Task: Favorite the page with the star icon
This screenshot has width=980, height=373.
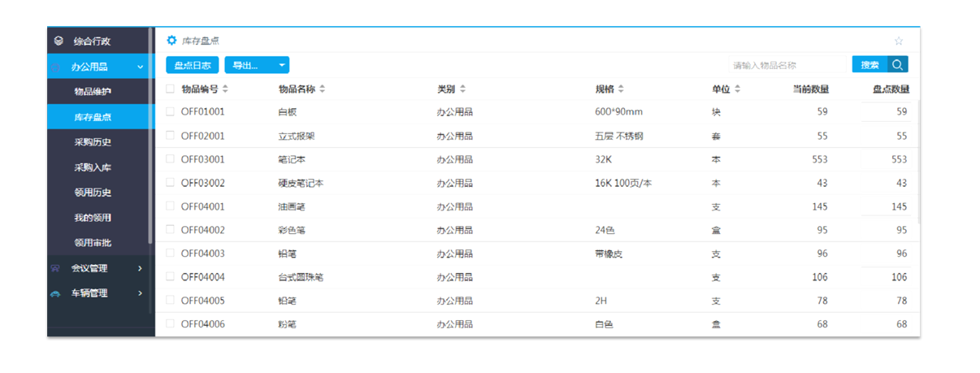Action: (899, 41)
